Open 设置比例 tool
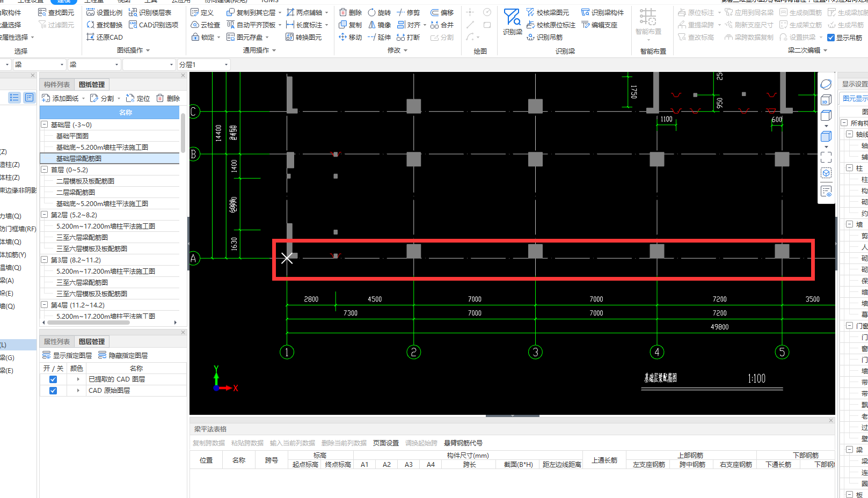This screenshot has width=868, height=498. [x=104, y=12]
